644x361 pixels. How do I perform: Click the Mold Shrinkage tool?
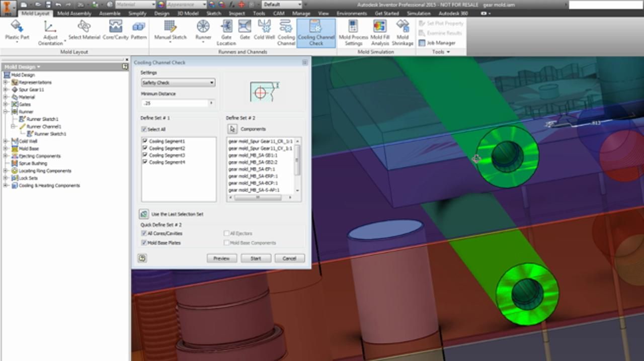click(403, 30)
